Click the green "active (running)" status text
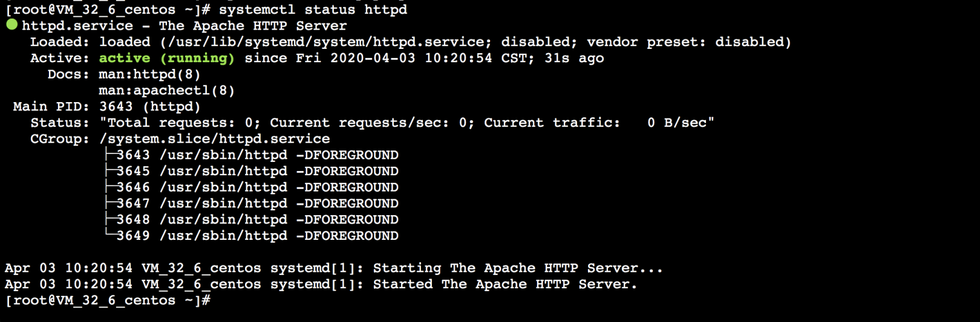The height and width of the screenshot is (322, 980). pyautogui.click(x=166, y=58)
